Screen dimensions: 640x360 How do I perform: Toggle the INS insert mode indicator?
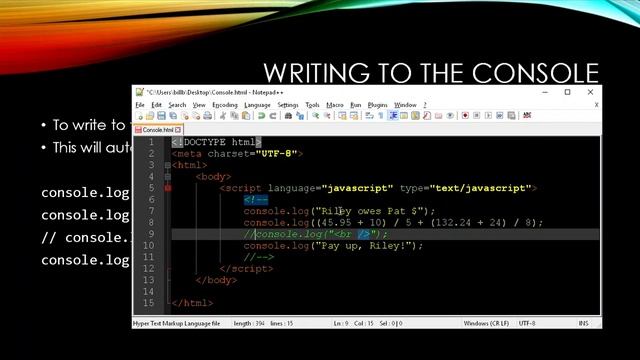click(584, 323)
